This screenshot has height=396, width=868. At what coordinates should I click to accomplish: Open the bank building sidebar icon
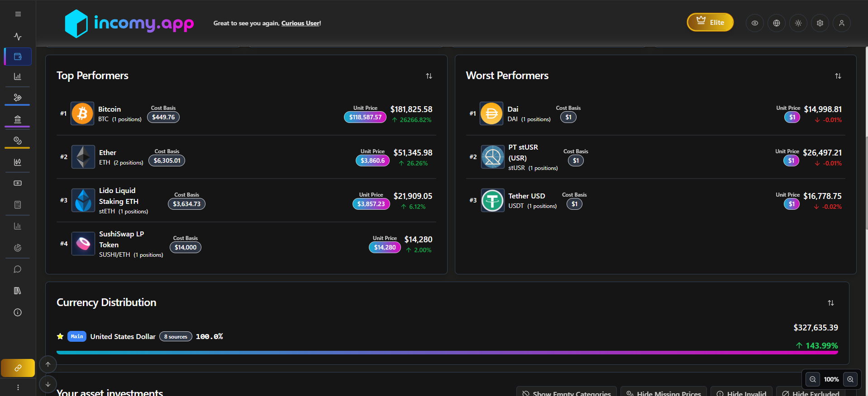tap(18, 119)
